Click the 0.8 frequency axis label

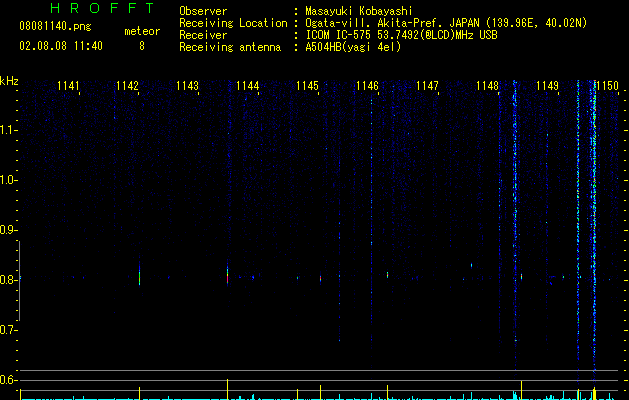[7, 280]
